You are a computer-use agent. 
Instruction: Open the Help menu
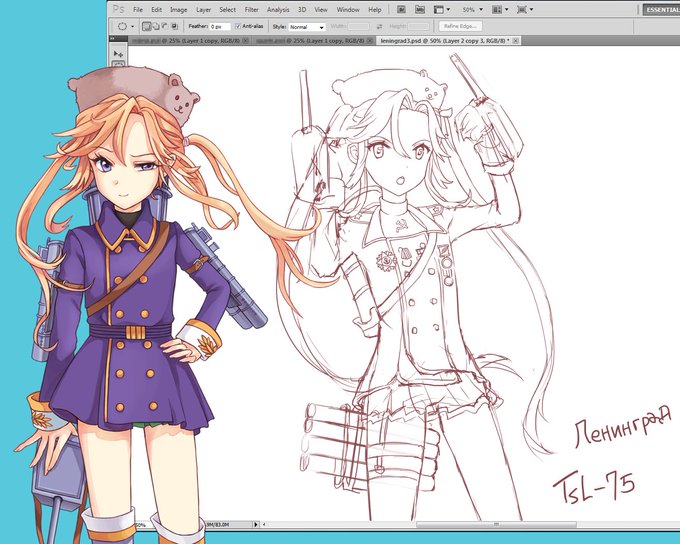pyautogui.click(x=375, y=10)
